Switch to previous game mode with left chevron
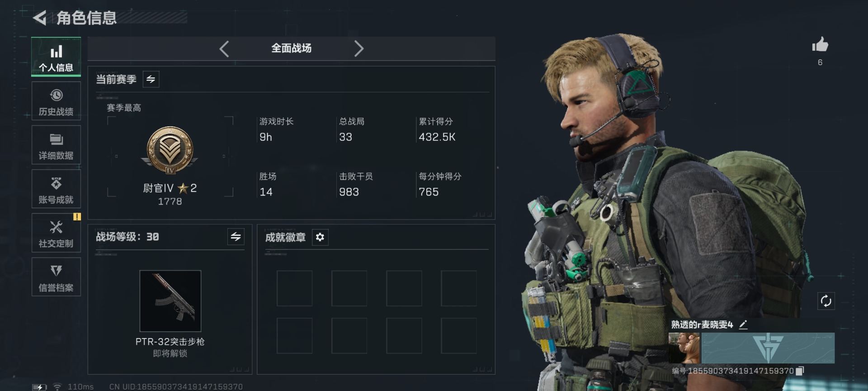 coord(224,48)
